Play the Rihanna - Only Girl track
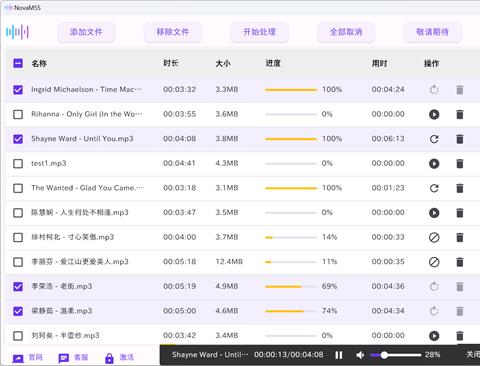480x366 pixels. pos(434,114)
